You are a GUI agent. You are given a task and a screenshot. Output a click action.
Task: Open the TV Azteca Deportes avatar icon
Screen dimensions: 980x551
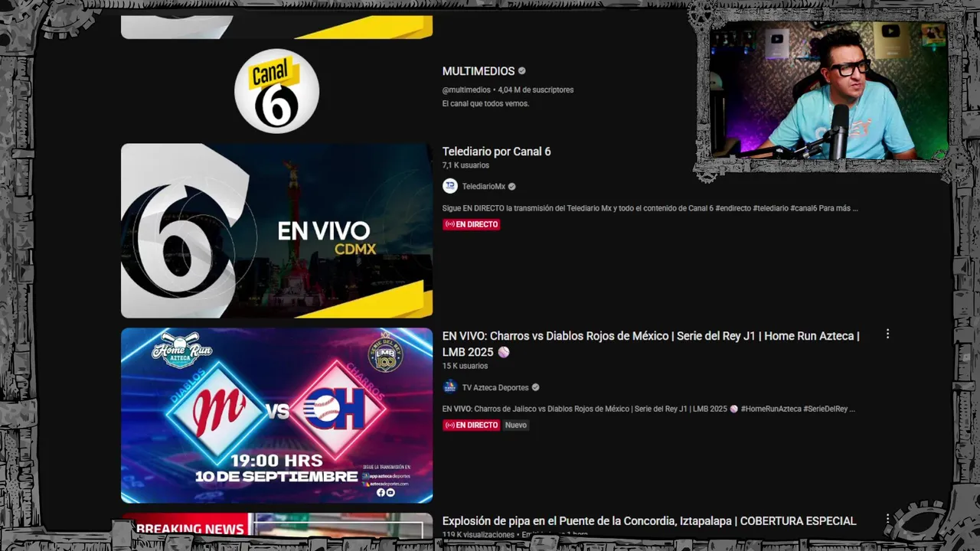(x=450, y=387)
